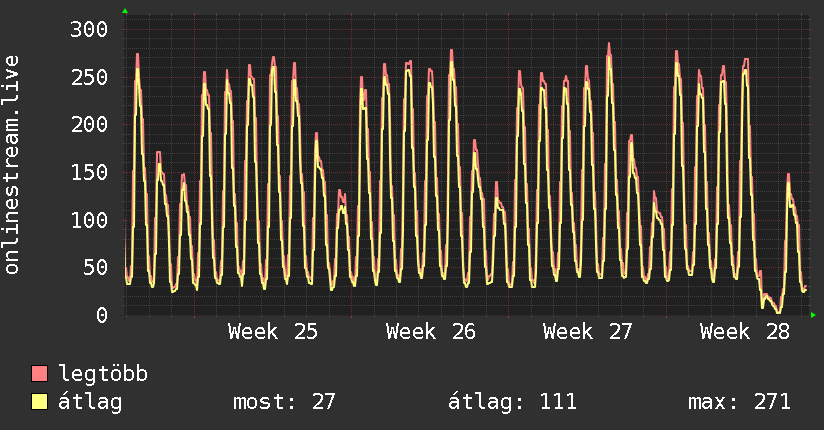
Task: Click the 300 Y-axis value label
Action: 89,29
